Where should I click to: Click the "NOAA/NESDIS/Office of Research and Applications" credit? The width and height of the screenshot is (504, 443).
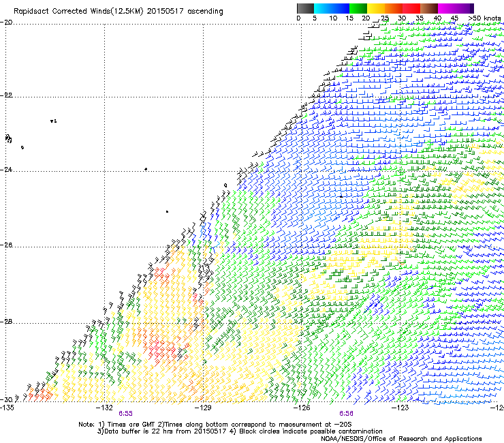coord(401,439)
